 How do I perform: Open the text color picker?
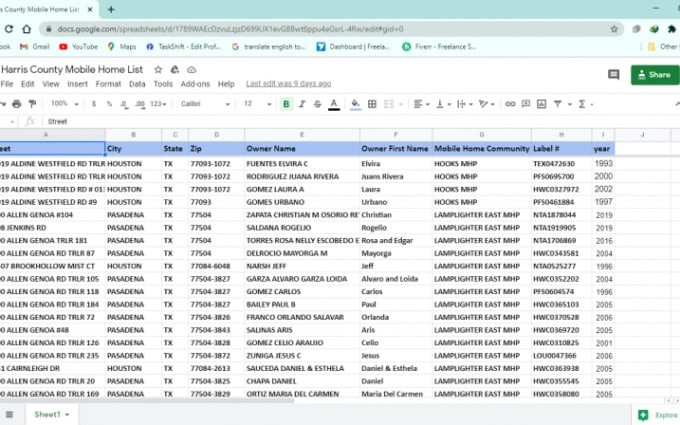(333, 104)
